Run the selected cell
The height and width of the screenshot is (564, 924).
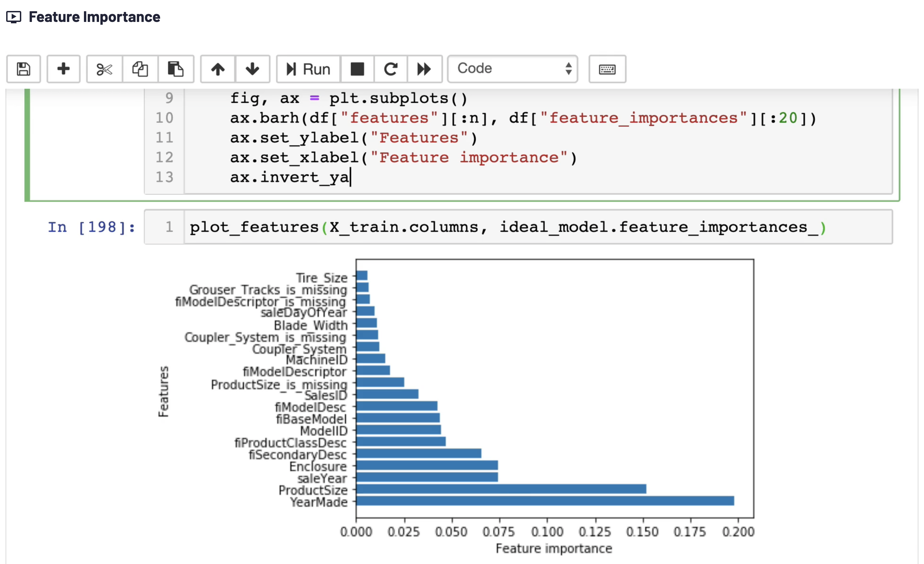click(x=307, y=69)
